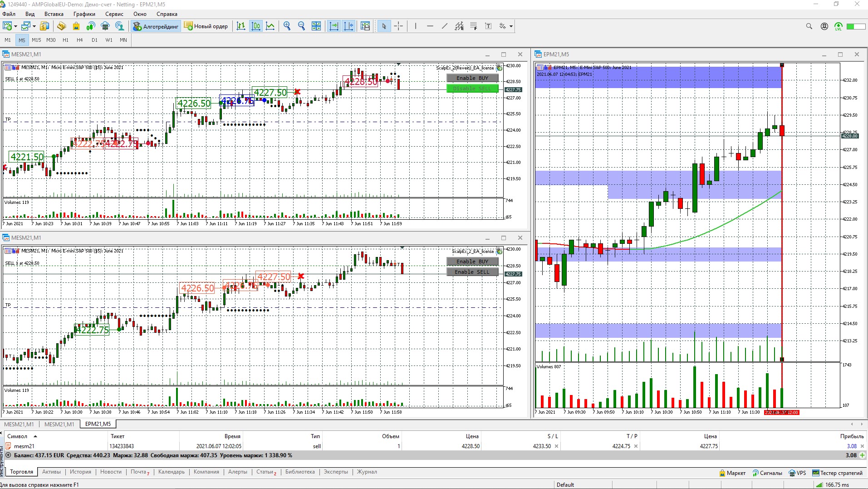868x489 pixels.
Task: Select the M5 timeframe
Action: coord(22,40)
